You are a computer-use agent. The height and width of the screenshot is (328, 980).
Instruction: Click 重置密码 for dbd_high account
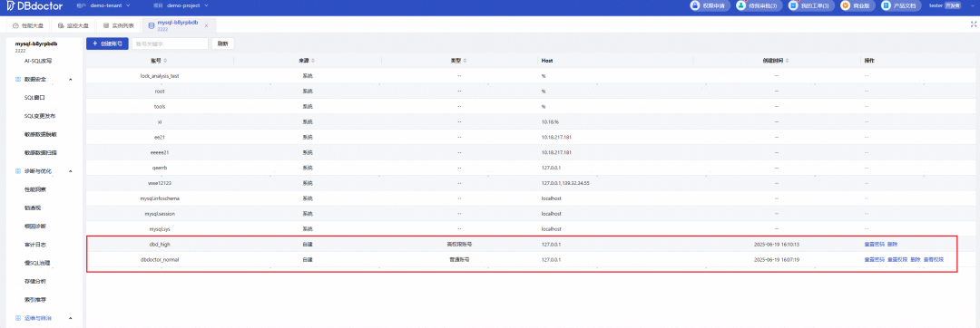pyautogui.click(x=874, y=245)
